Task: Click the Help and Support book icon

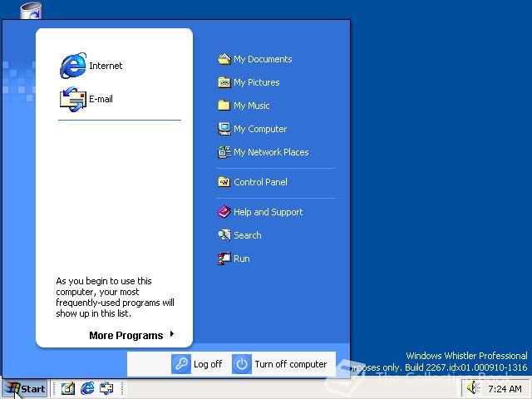Action: click(x=224, y=212)
